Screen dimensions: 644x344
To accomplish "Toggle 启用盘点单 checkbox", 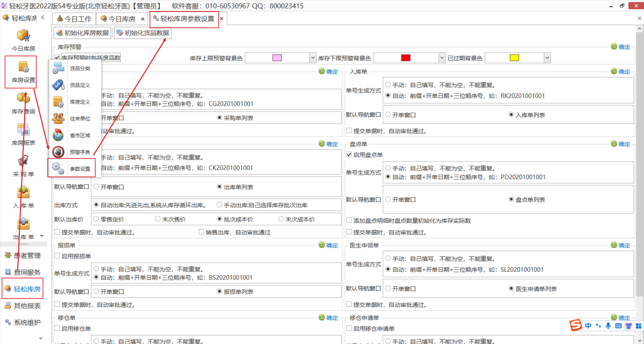I will point(349,155).
